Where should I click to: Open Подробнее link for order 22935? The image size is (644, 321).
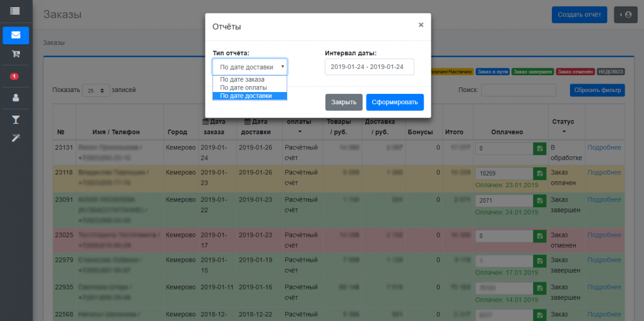pyautogui.click(x=604, y=287)
